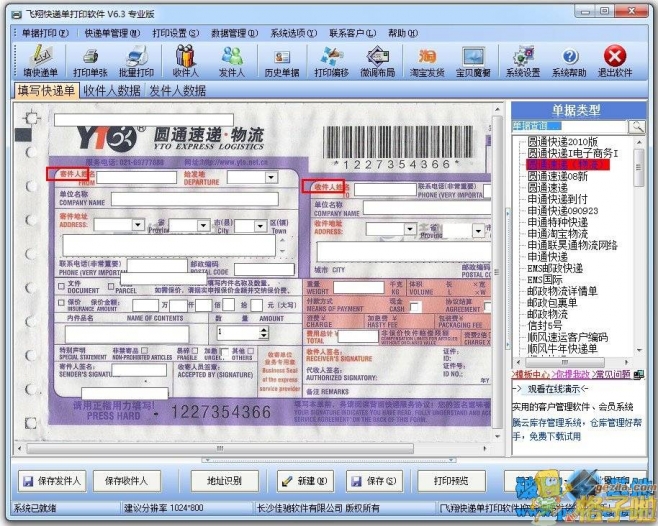Click the 微调布局 toolbar icon
The height and width of the screenshot is (526, 658).
click(x=378, y=61)
